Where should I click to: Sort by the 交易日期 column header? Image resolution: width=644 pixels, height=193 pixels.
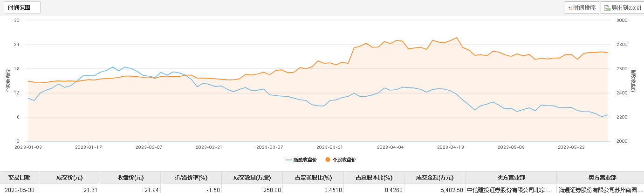coord(19,178)
